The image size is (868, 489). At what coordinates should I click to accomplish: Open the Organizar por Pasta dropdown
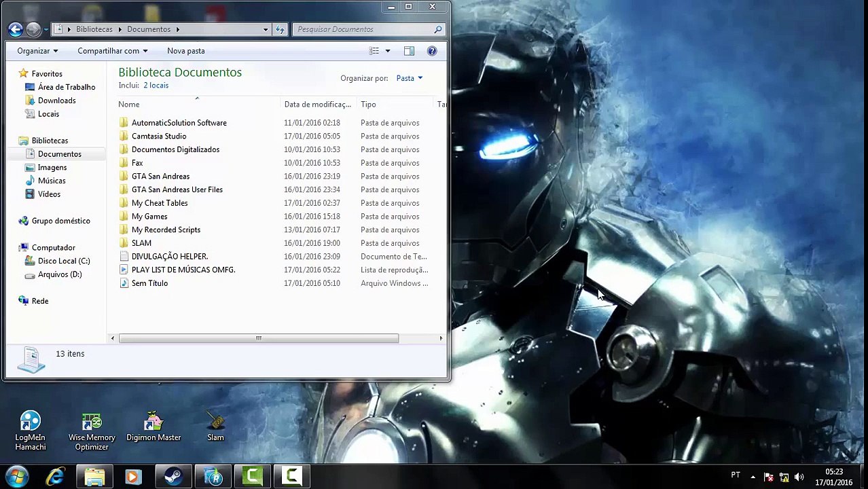coord(410,78)
